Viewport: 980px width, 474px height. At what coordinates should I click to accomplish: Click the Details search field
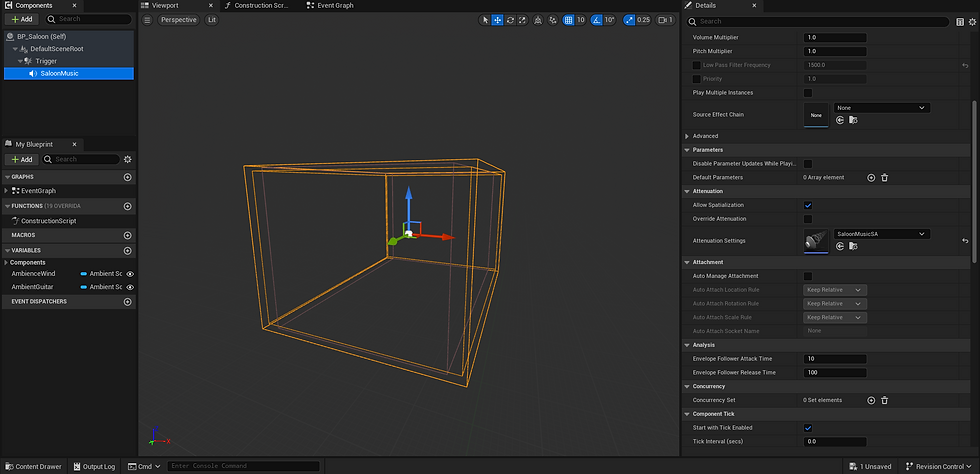point(818,21)
